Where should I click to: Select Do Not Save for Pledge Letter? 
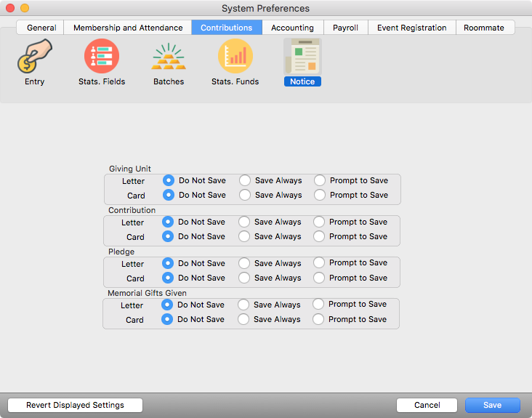[168, 263]
